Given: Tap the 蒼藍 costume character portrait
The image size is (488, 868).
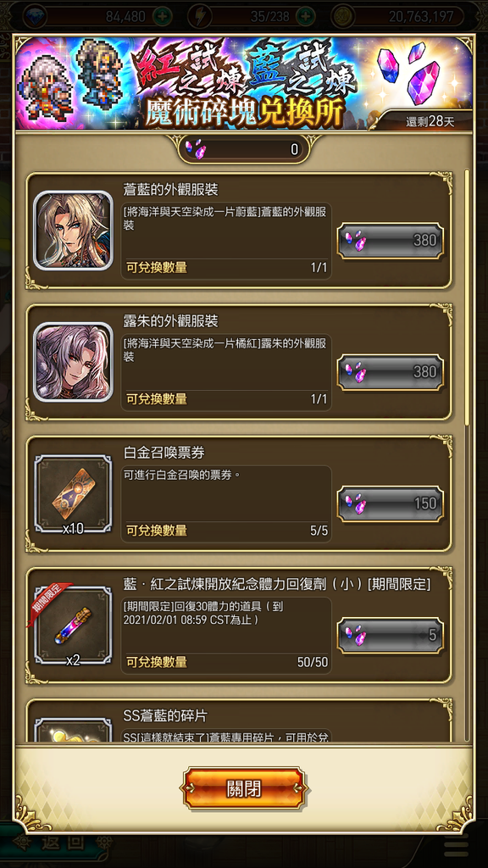Looking at the screenshot, I should tap(73, 231).
